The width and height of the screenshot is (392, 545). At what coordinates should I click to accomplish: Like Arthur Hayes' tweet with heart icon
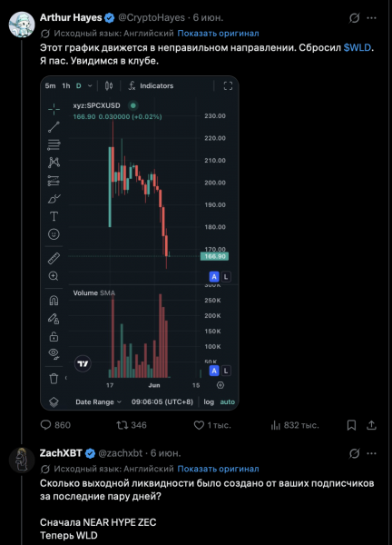click(x=199, y=425)
